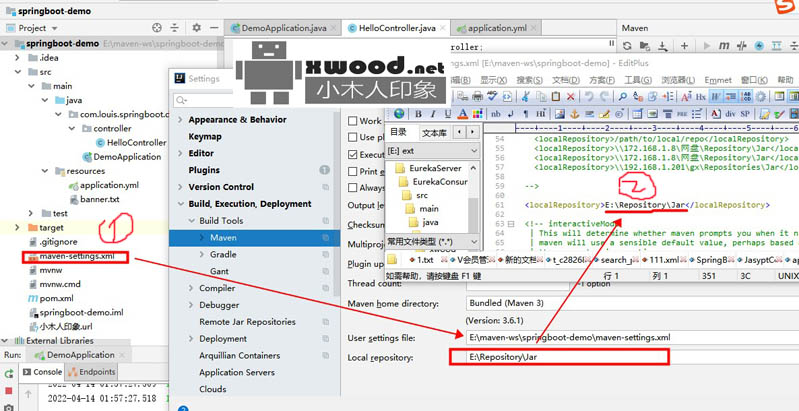This screenshot has width=799, height=411.
Task: Click the rerun icon in Run panel
Action: coord(9,374)
